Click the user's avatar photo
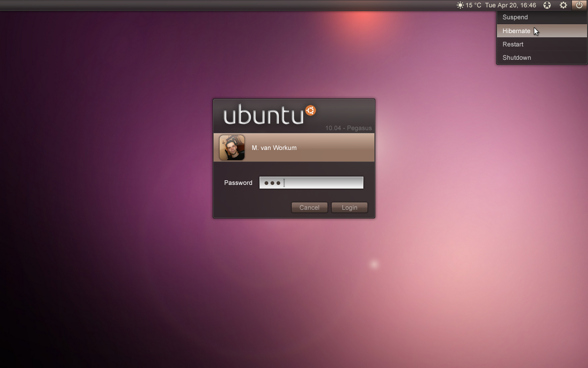588x368 pixels. (232, 147)
